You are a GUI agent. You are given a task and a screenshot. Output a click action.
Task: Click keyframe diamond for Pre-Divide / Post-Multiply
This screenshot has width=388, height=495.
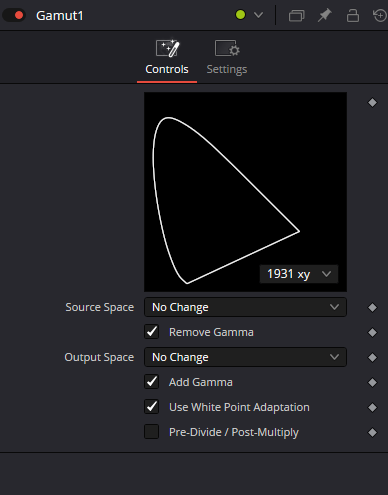click(372, 432)
